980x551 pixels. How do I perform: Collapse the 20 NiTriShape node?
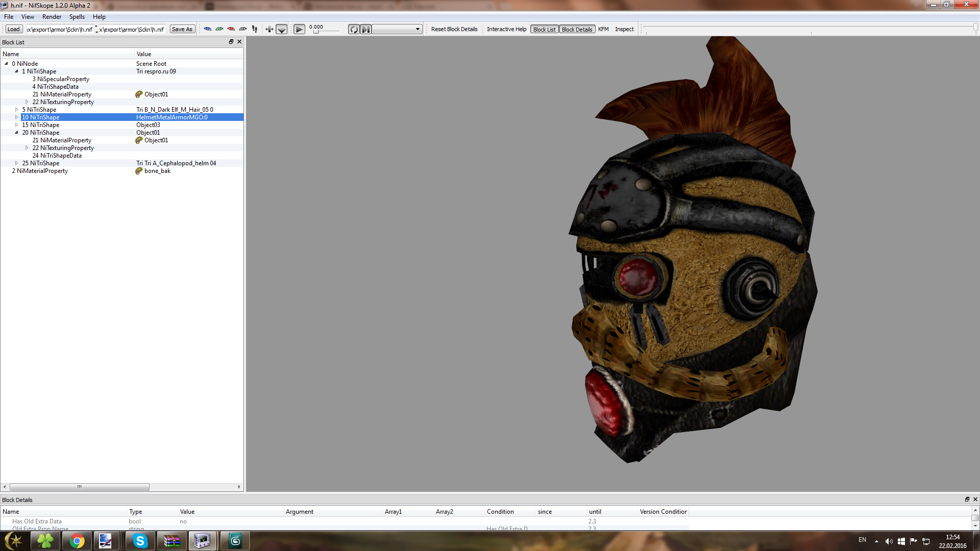(x=16, y=133)
